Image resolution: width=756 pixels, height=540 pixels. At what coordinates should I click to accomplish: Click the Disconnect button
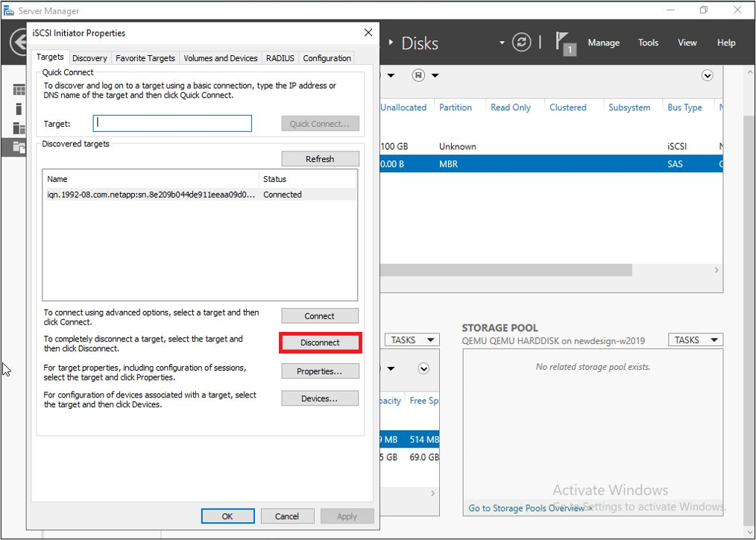point(320,343)
